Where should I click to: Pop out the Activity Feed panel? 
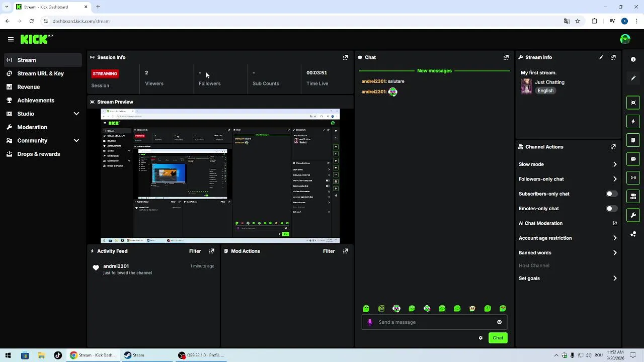[x=212, y=251]
